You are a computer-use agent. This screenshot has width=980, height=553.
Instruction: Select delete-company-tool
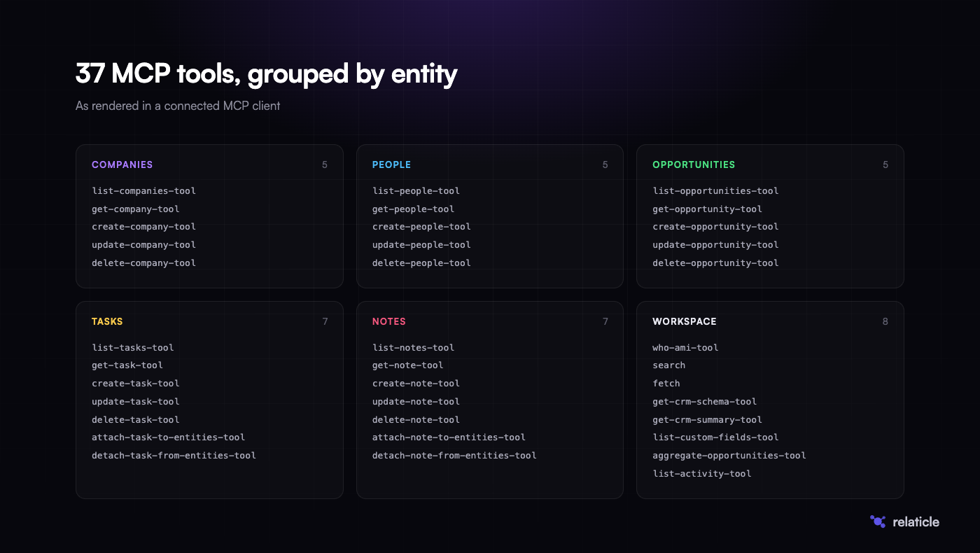pos(143,263)
